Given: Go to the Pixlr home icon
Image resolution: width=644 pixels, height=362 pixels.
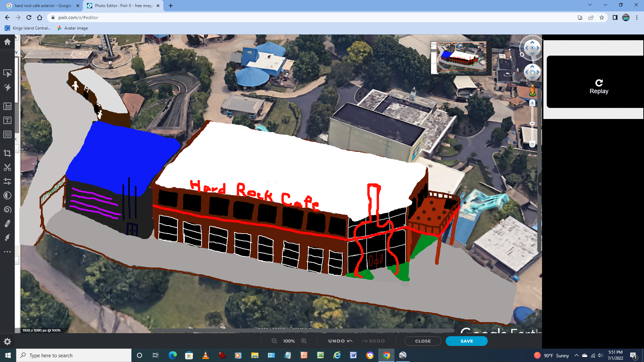Looking at the screenshot, I should 7,42.
